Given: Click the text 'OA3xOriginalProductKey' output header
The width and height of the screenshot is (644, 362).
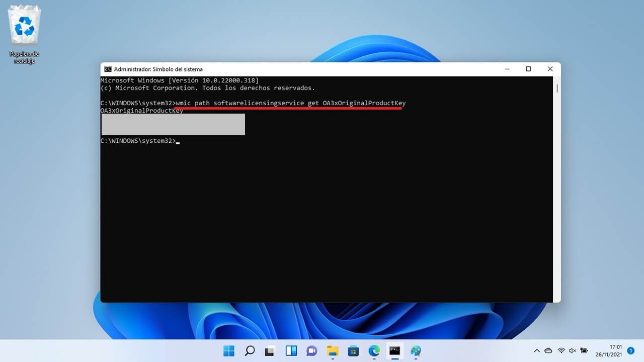Looking at the screenshot, I should coord(142,111).
